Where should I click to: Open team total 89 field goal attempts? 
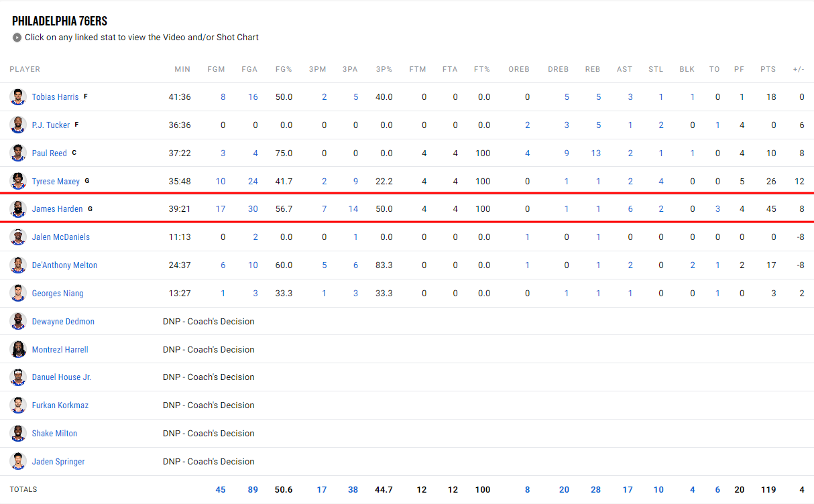(x=253, y=490)
